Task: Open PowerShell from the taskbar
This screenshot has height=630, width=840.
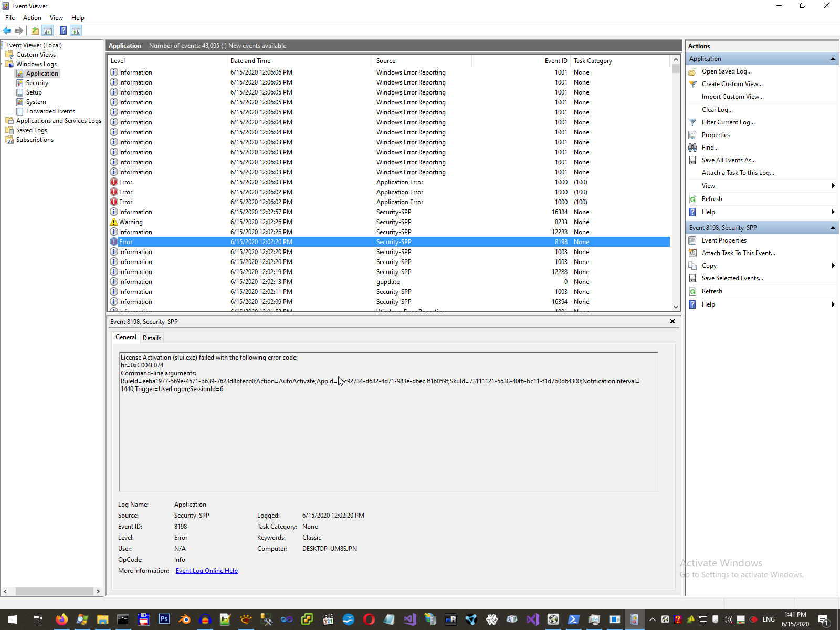Action: 573,619
